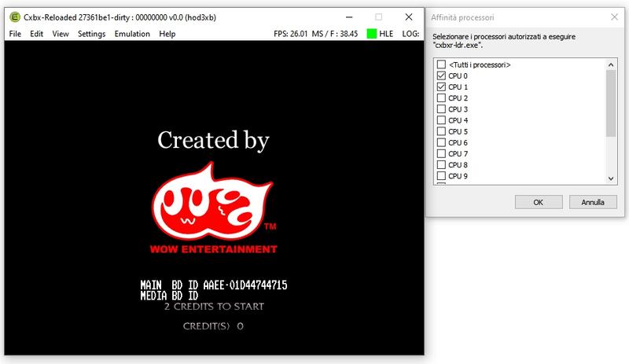Click the '2 CREDITS TO START' text
This screenshot has width=629, height=364.
(x=214, y=307)
